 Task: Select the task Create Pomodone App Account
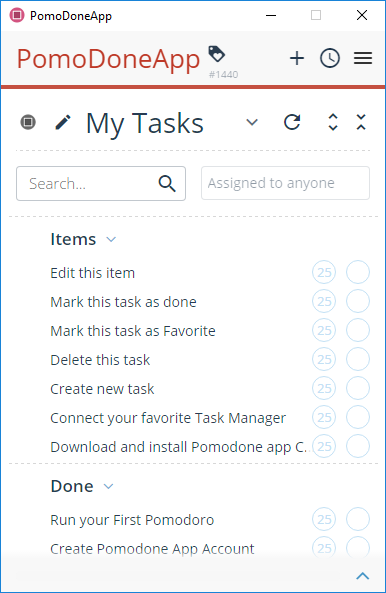[152, 549]
